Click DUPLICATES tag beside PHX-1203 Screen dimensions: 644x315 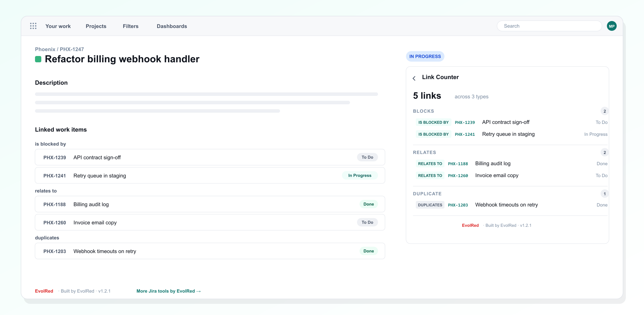point(430,205)
